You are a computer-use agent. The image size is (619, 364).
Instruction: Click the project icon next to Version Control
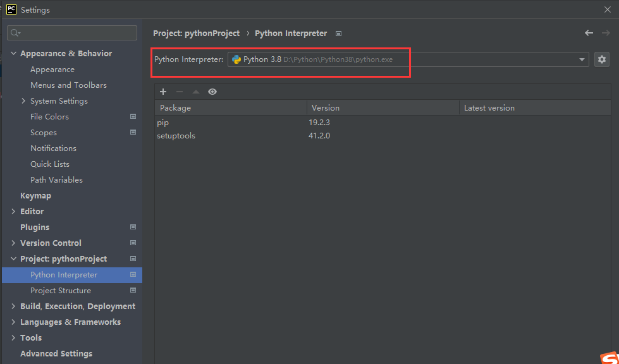133,243
